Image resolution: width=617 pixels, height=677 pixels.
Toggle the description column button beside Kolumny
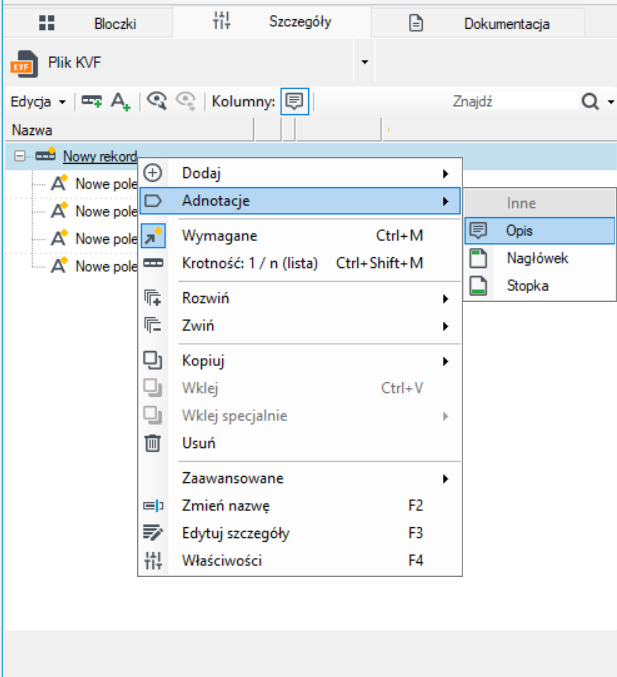click(x=294, y=101)
